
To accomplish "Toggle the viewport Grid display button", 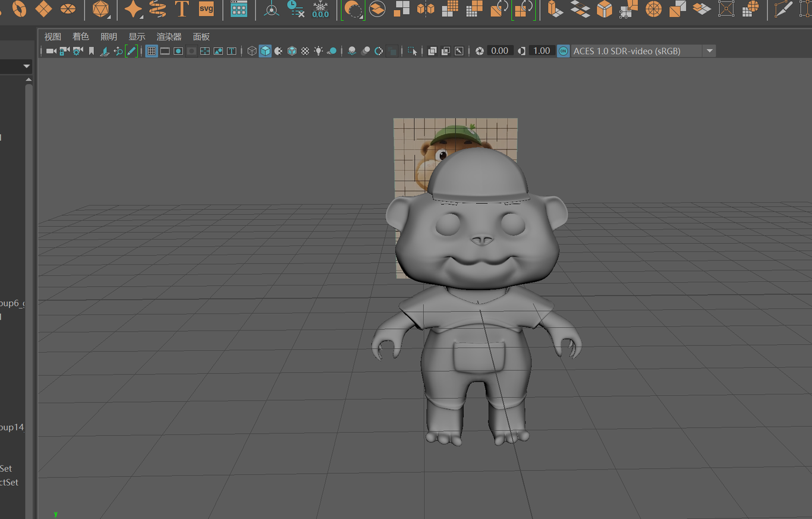I will pyautogui.click(x=152, y=51).
